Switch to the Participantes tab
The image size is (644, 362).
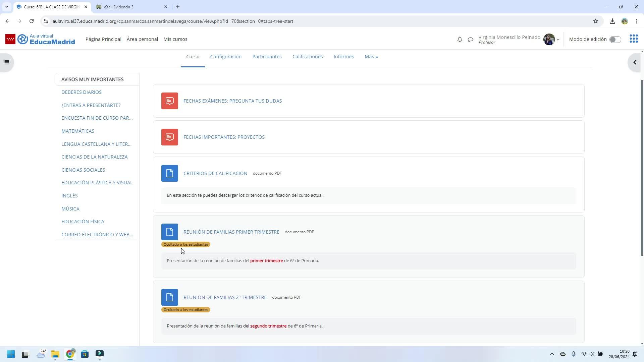[267, 57]
